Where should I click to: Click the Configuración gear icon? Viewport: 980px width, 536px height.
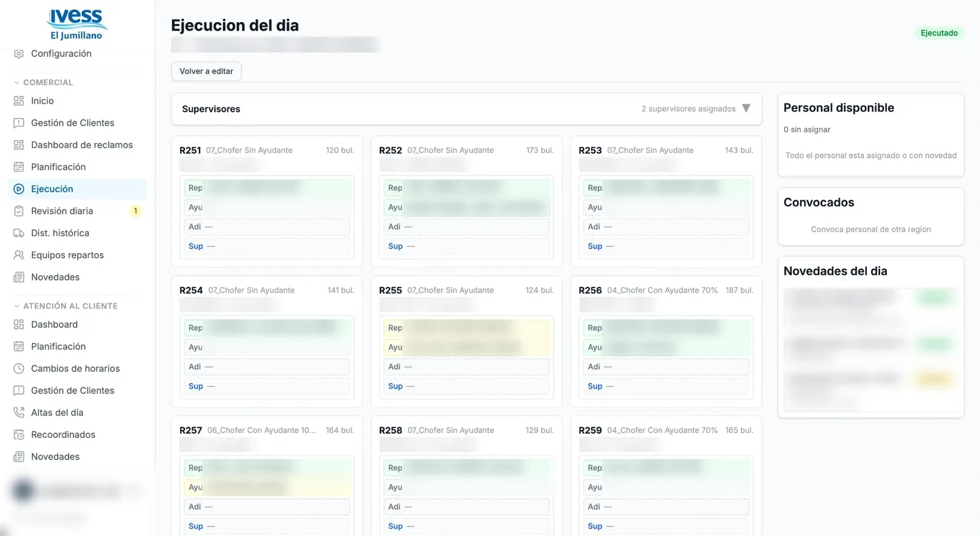19,54
